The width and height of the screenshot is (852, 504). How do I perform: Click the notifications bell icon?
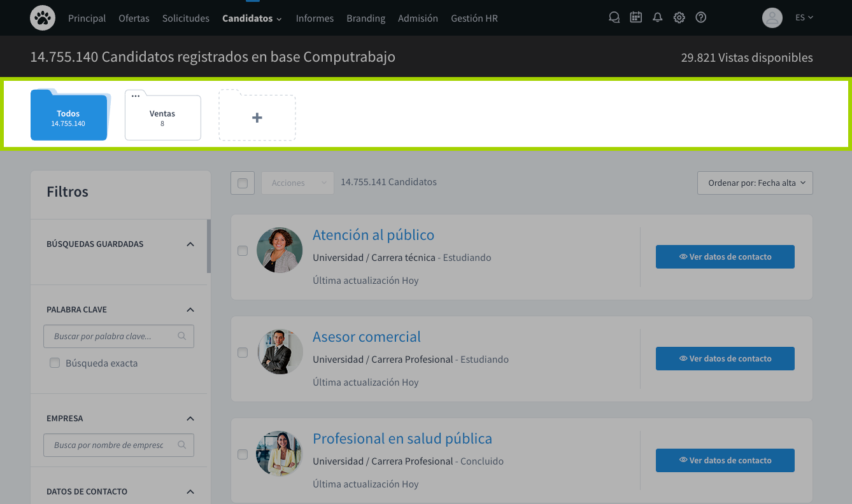click(658, 18)
